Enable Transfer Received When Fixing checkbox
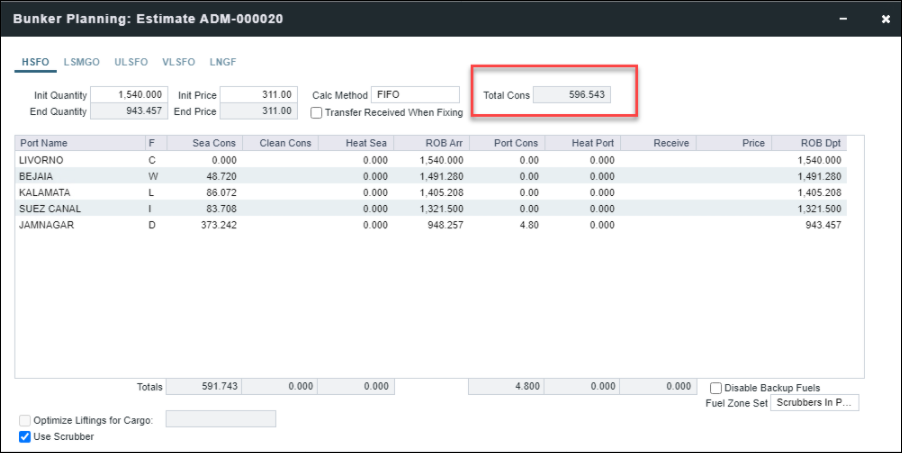 316,113
